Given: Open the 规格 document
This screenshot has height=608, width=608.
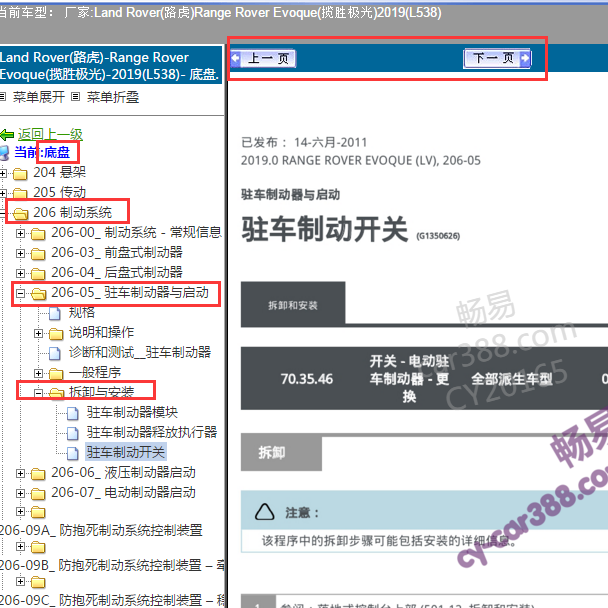Looking at the screenshot, I should tap(82, 312).
